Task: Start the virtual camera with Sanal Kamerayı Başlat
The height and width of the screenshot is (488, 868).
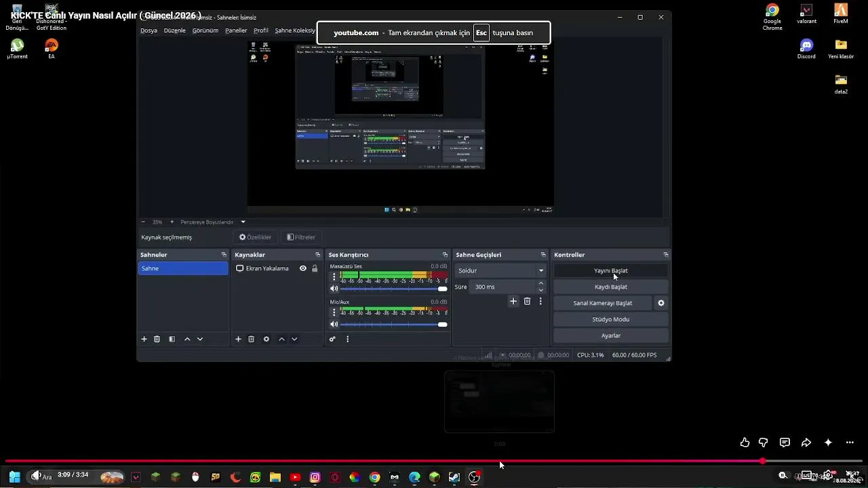Action: point(603,303)
